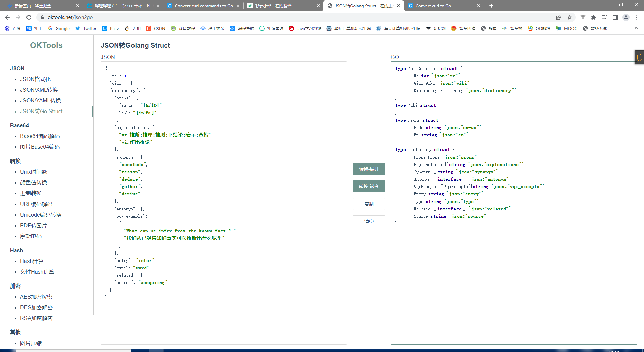644x352 pixels.
Task: Open the browser extensions puzzle icon
Action: pos(593,17)
